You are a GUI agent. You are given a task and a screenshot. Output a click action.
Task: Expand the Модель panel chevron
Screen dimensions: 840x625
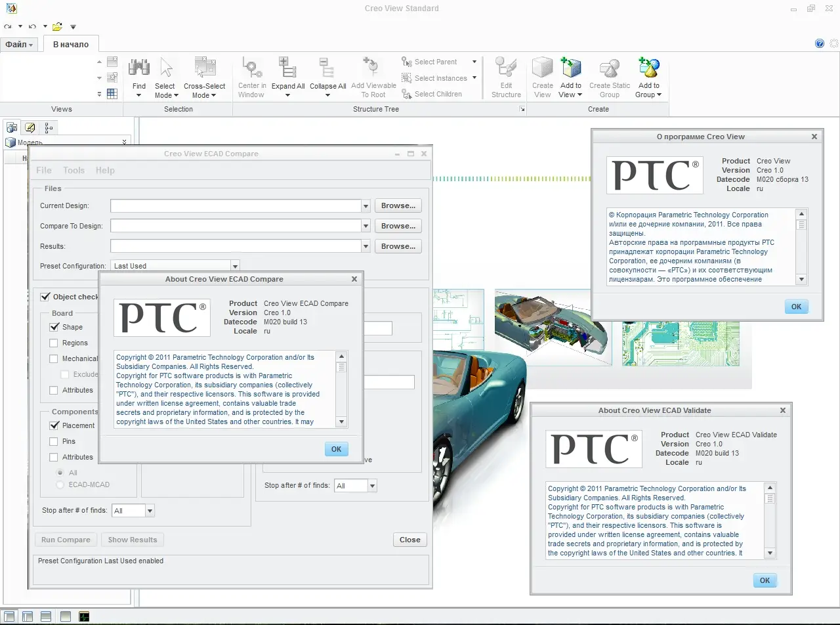[x=125, y=142]
